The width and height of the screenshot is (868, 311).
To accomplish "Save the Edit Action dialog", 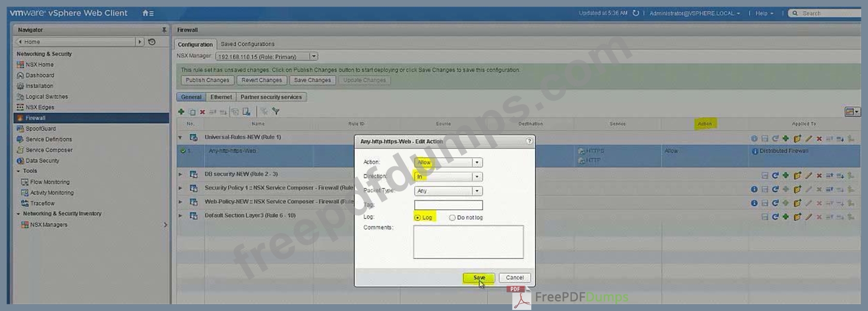I will [x=479, y=277].
